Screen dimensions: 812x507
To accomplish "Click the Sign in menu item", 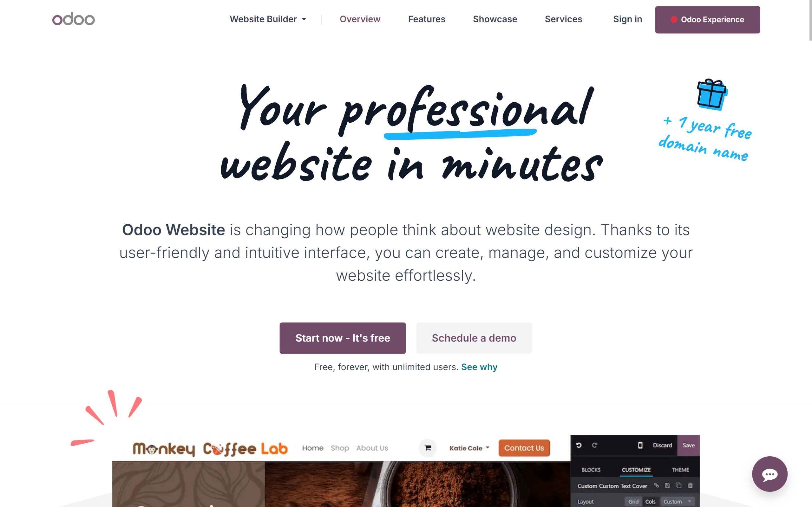I will 628,19.
